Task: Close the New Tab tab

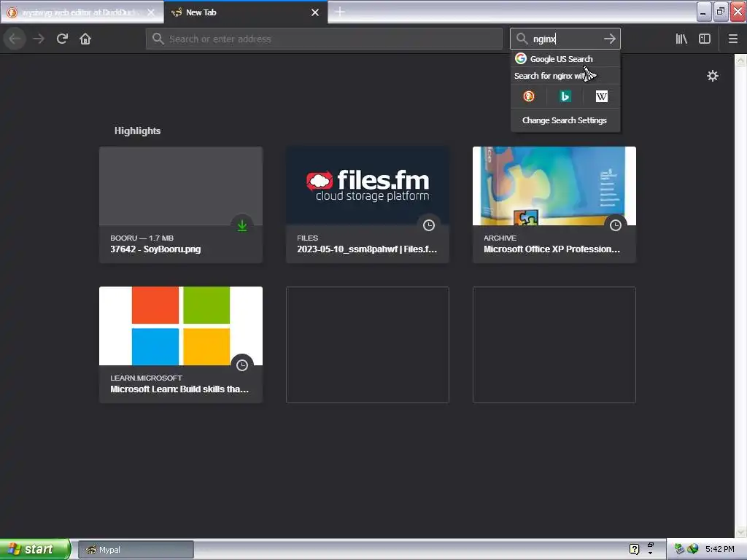Action: tap(315, 12)
